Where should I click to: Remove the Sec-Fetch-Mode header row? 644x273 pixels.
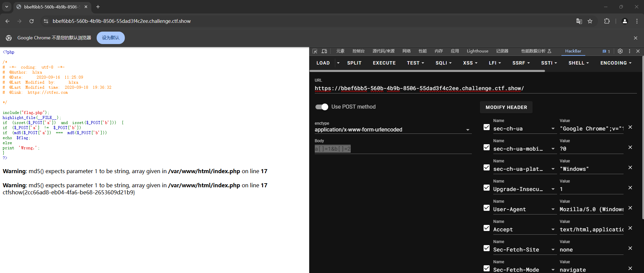point(630,268)
